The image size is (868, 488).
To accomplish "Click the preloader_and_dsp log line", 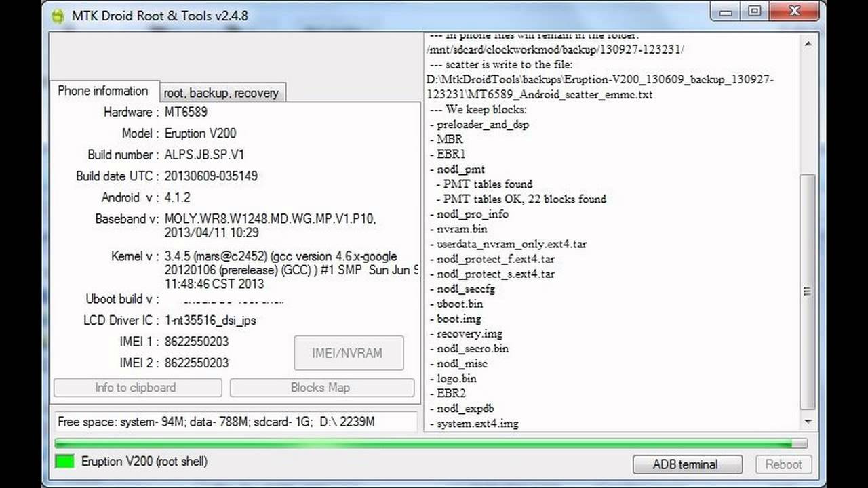I will point(479,125).
